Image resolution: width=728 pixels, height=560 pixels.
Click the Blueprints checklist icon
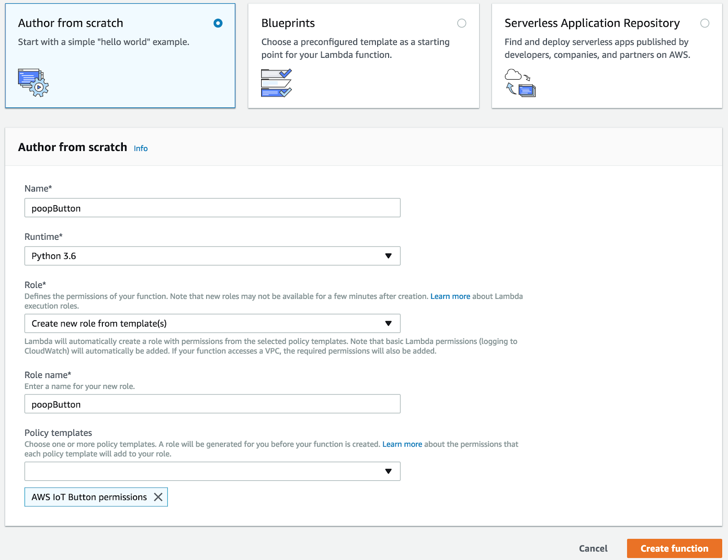(x=276, y=83)
